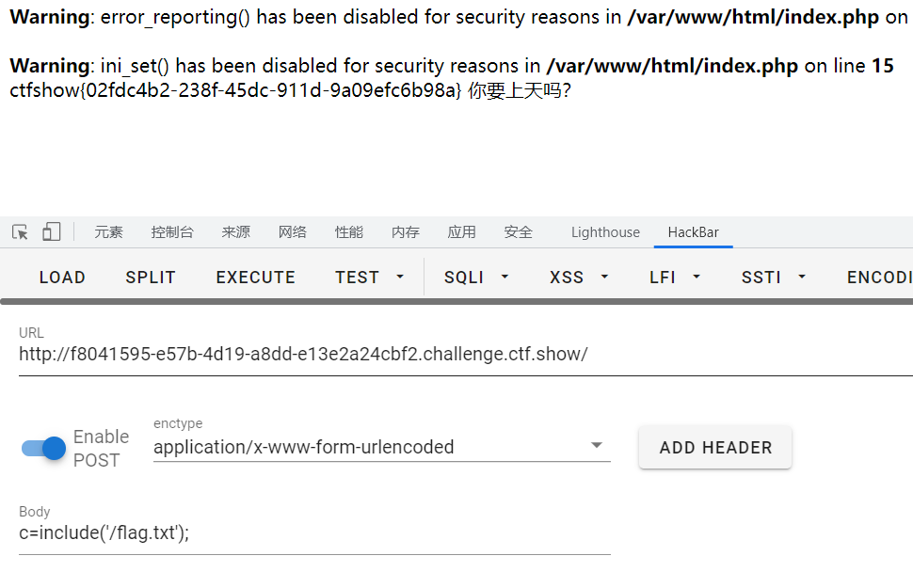Click the EXECUTE button

pos(256,278)
